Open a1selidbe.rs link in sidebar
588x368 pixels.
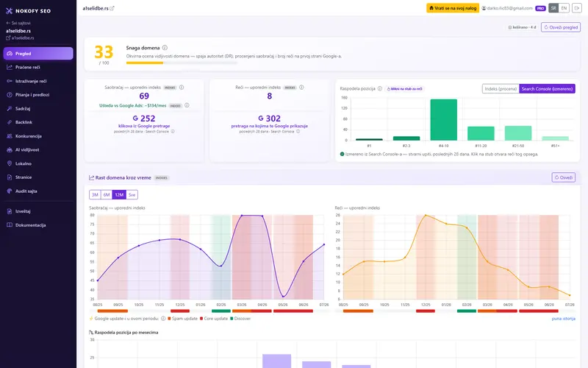coord(20,38)
